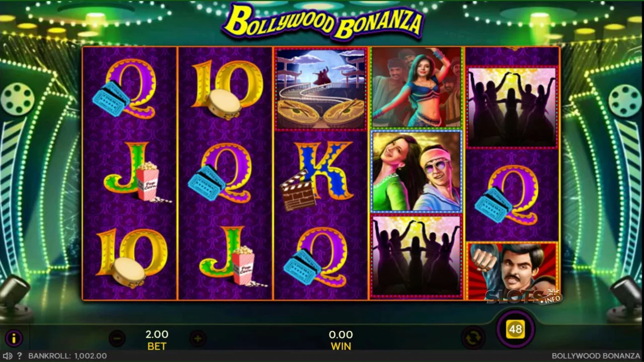The width and height of the screenshot is (644, 362).
Task: Mute the game sound speaker icon
Action: (x=8, y=355)
